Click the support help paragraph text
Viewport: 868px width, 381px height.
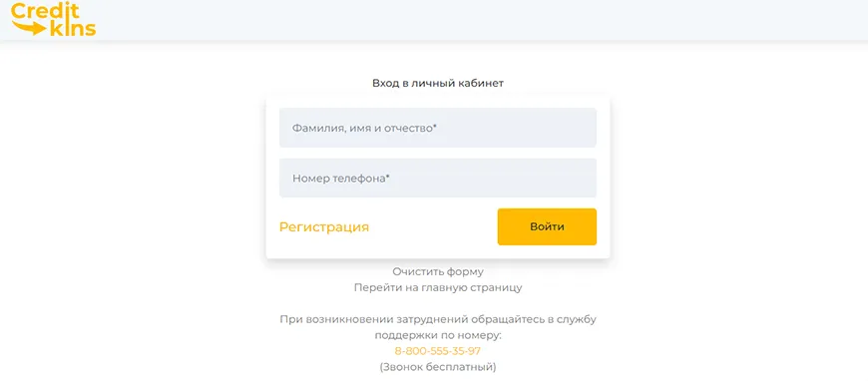tap(438, 327)
